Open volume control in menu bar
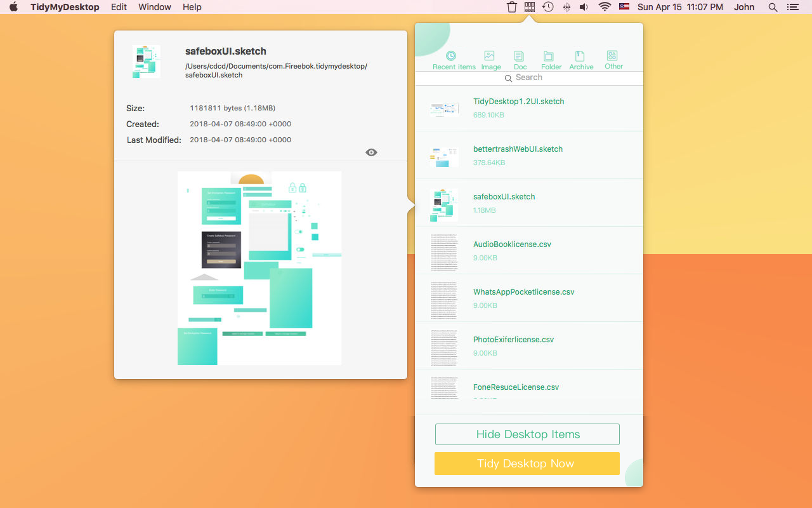 (584, 7)
